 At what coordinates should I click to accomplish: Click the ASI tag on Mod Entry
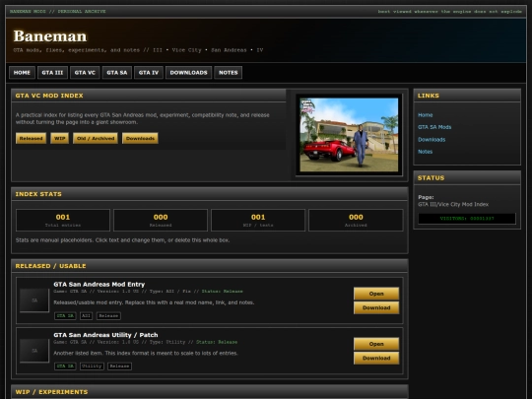click(x=86, y=316)
